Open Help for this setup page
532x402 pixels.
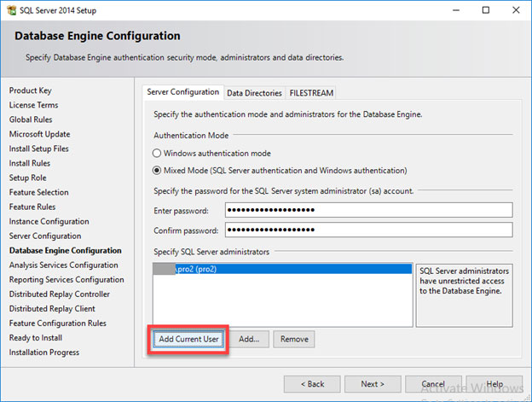coord(494,384)
